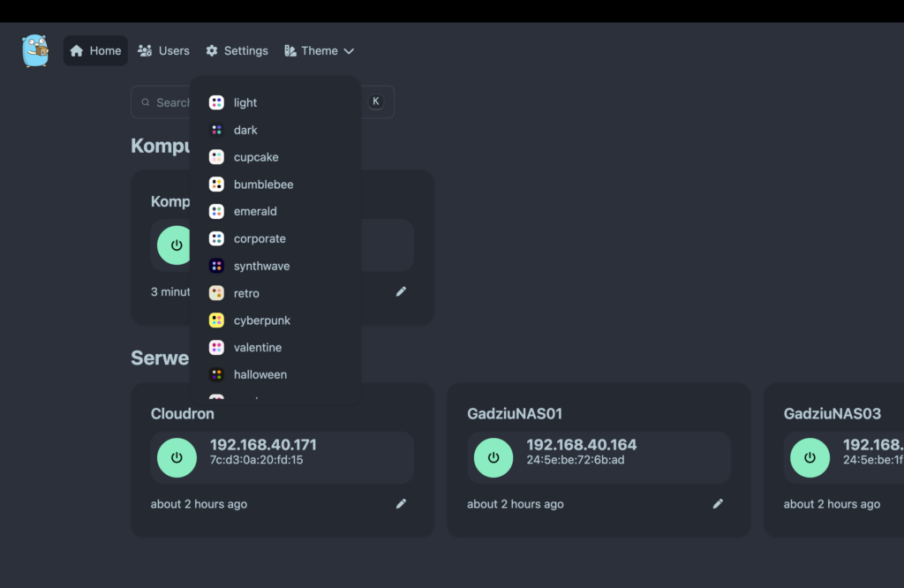Go to the Home page
Image resolution: width=904 pixels, height=588 pixels.
pyautogui.click(x=95, y=51)
